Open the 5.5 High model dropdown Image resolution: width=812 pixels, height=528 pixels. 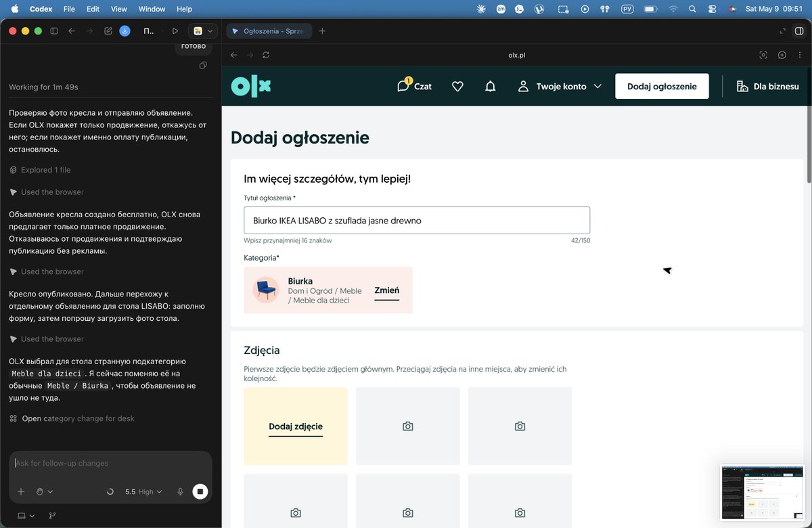pos(143,491)
